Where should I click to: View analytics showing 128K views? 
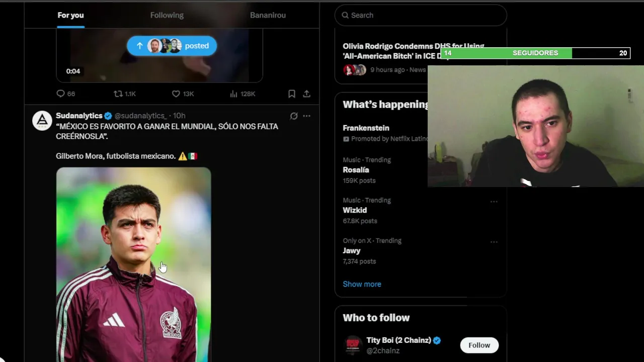tap(243, 94)
